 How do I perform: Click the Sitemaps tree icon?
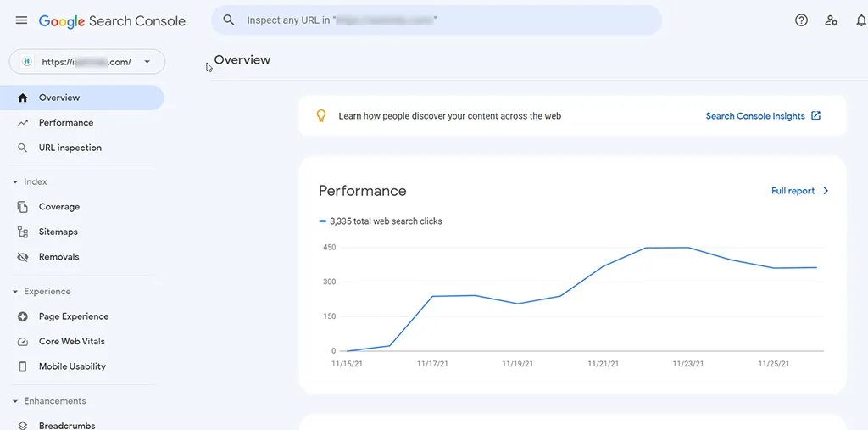(x=23, y=232)
